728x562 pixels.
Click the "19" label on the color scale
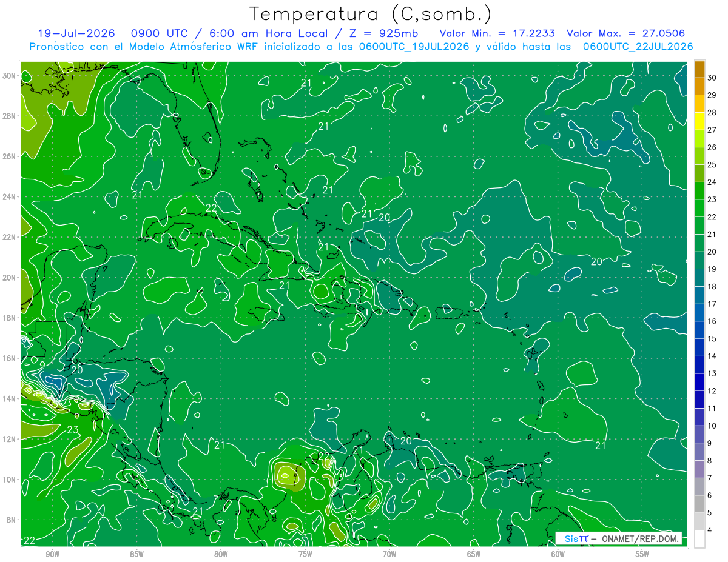(x=712, y=269)
